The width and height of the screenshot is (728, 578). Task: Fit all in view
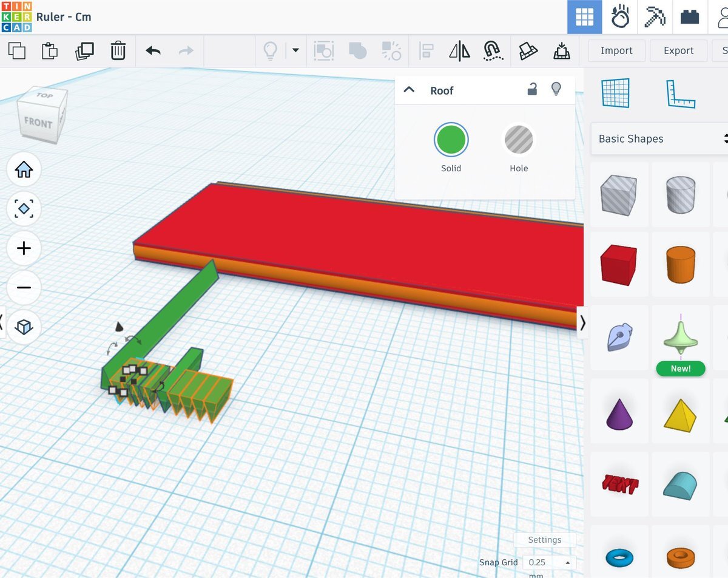[x=24, y=209]
